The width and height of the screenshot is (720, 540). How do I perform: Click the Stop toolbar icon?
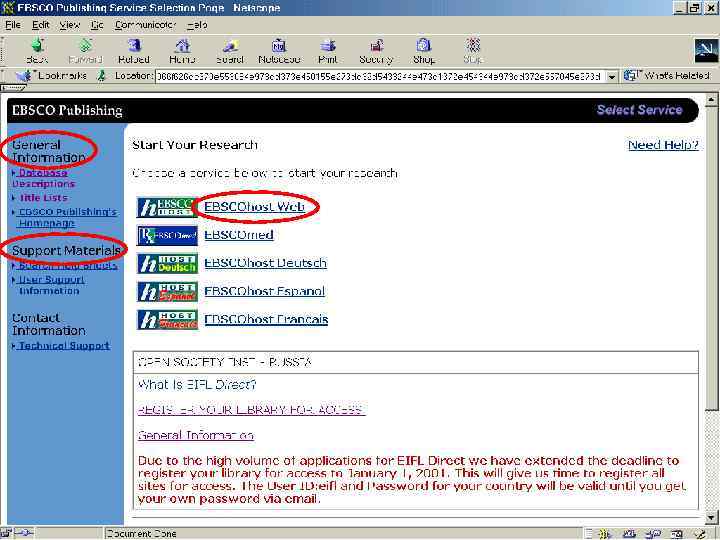tap(473, 46)
